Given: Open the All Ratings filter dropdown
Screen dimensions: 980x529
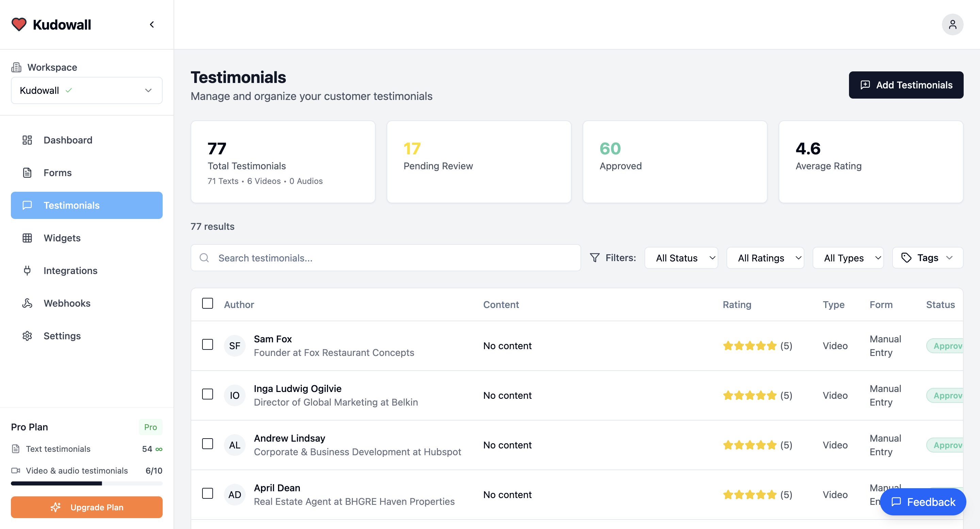Looking at the screenshot, I should coord(765,258).
